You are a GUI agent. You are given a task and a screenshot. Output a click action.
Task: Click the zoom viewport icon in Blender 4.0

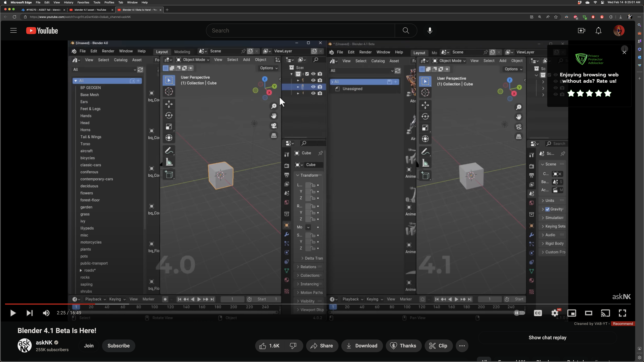tap(274, 106)
